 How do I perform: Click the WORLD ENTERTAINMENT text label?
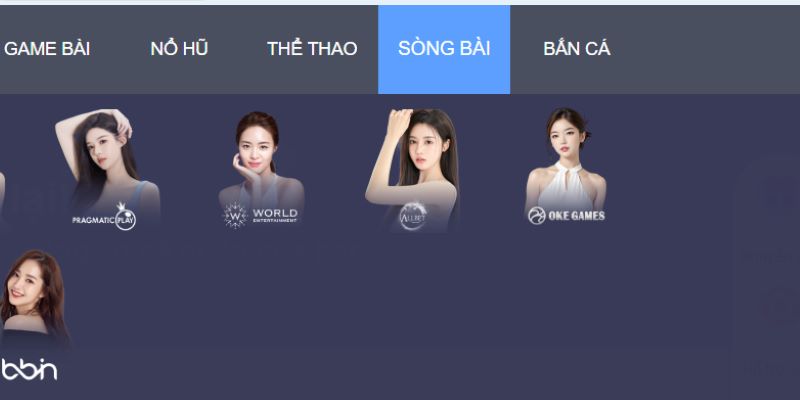(275, 215)
